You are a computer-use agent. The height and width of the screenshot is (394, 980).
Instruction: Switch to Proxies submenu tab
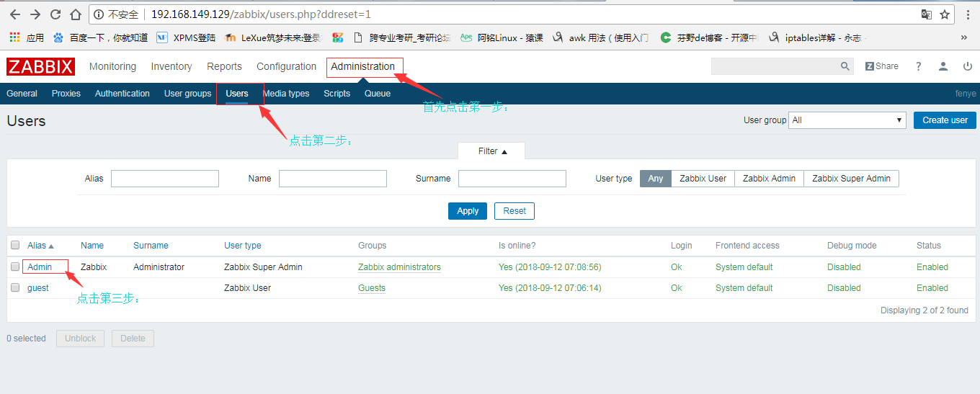[66, 94]
